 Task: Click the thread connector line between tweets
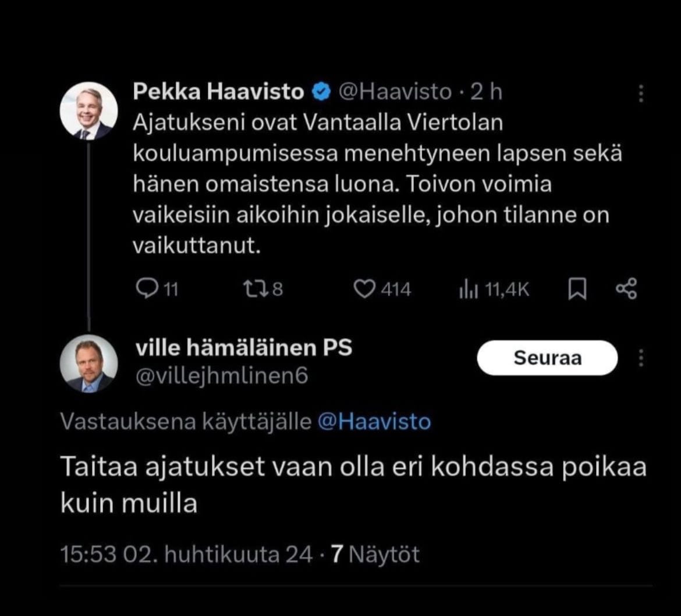(88, 233)
